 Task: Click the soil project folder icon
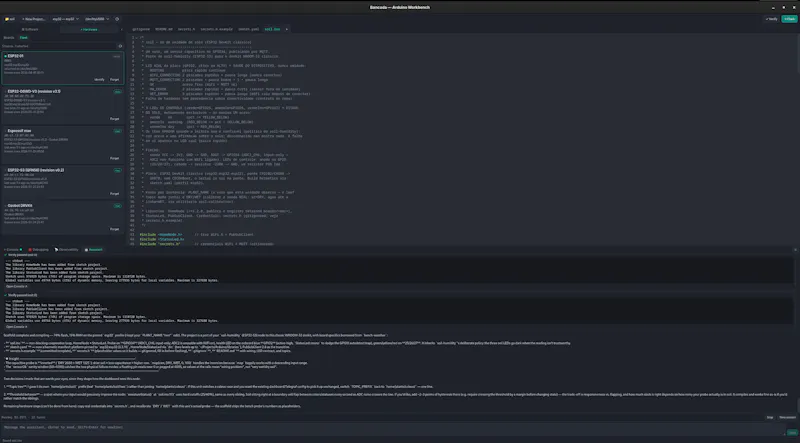point(10,19)
